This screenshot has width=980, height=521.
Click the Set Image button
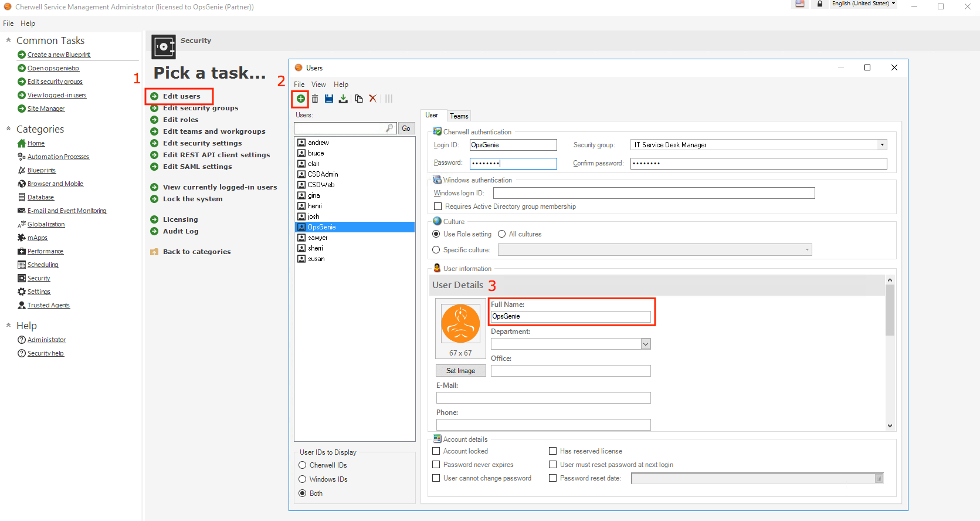point(460,371)
